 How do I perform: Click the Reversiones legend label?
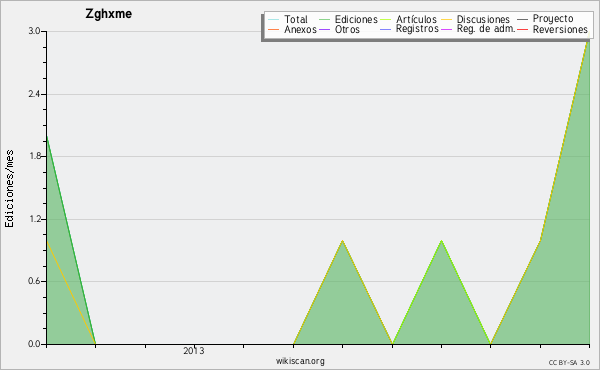[x=560, y=30]
